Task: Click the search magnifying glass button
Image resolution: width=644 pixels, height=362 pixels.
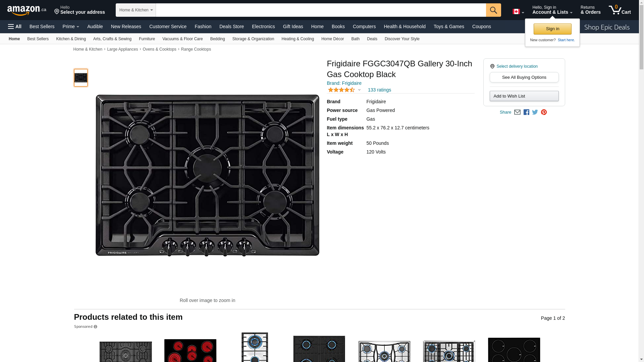Action: point(493,10)
